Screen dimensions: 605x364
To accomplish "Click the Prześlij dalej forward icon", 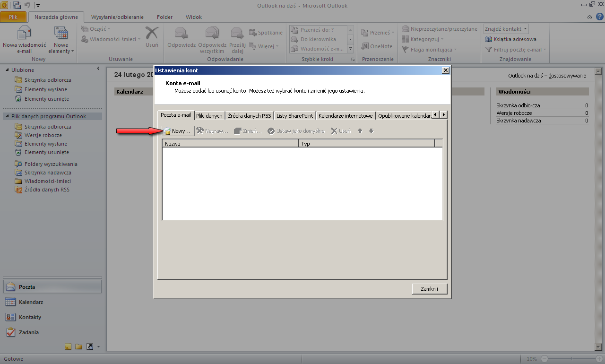I will 237,40.
